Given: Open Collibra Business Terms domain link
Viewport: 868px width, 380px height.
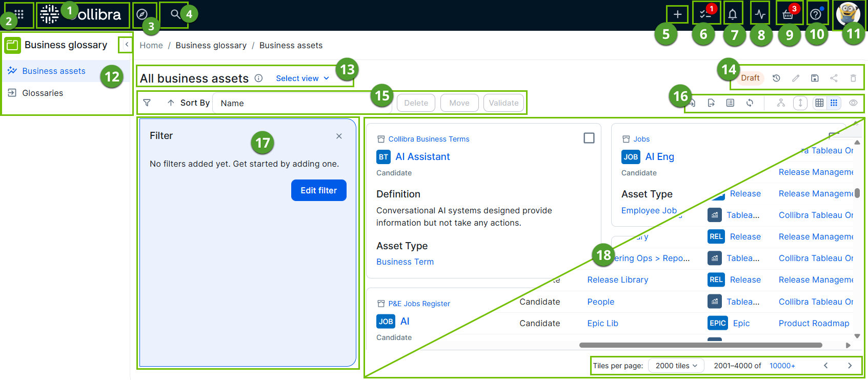Looking at the screenshot, I should point(429,139).
